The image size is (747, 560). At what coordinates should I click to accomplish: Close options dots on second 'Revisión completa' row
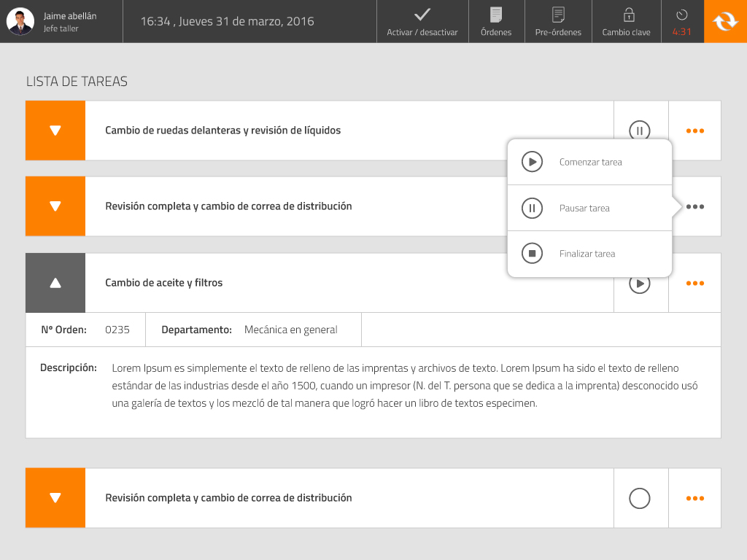click(x=695, y=206)
